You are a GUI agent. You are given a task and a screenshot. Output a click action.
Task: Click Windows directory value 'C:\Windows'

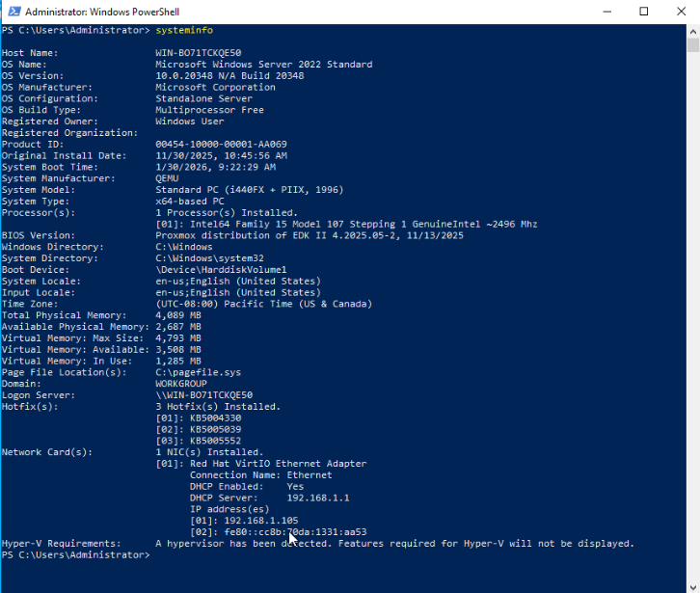click(184, 247)
